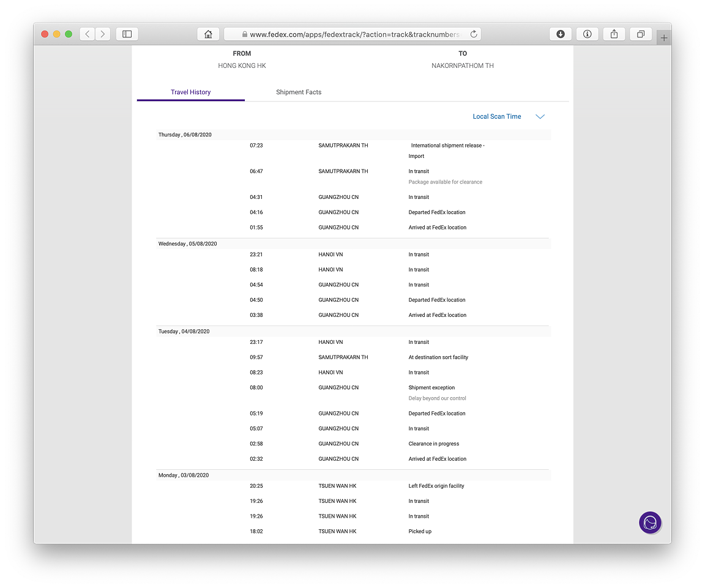
Task: Reload the page with the refresh icon
Action: [x=474, y=34]
